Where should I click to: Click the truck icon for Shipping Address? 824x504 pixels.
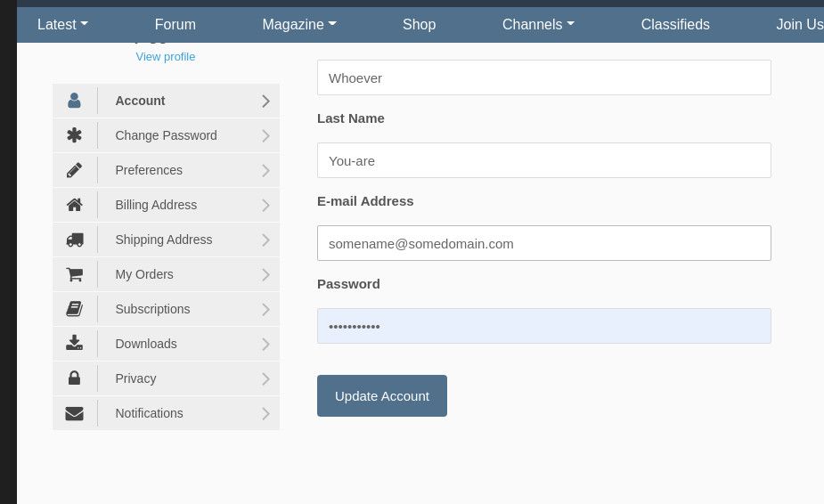click(x=75, y=240)
